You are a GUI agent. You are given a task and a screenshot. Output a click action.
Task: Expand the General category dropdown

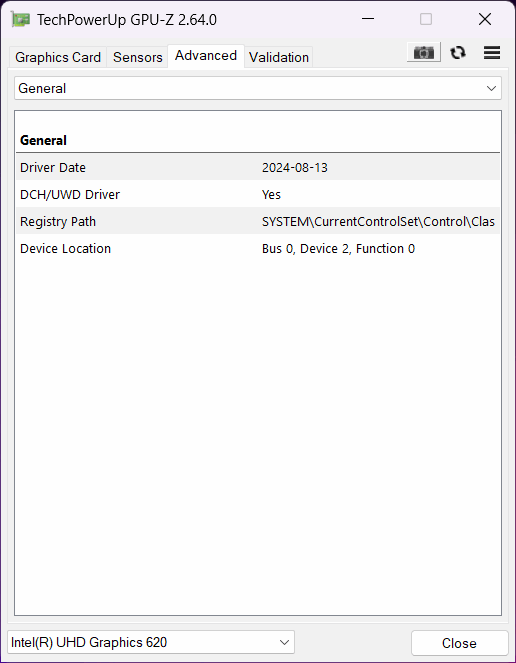tap(258, 88)
